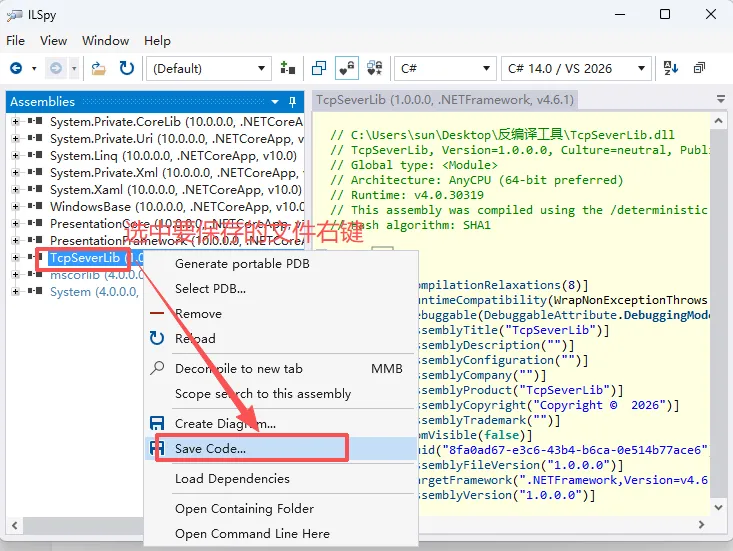Open the (Default) assembly list combo box
Image resolution: width=733 pixels, height=551 pixels.
(209, 69)
